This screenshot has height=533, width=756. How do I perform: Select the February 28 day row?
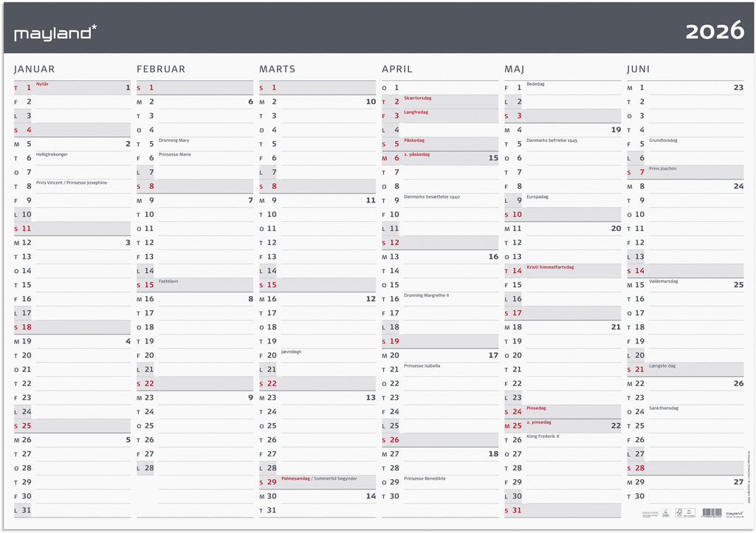[x=149, y=468]
